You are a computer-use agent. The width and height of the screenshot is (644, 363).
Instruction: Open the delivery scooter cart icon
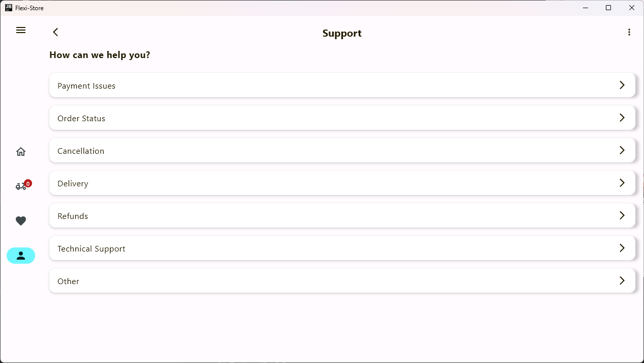(x=20, y=186)
